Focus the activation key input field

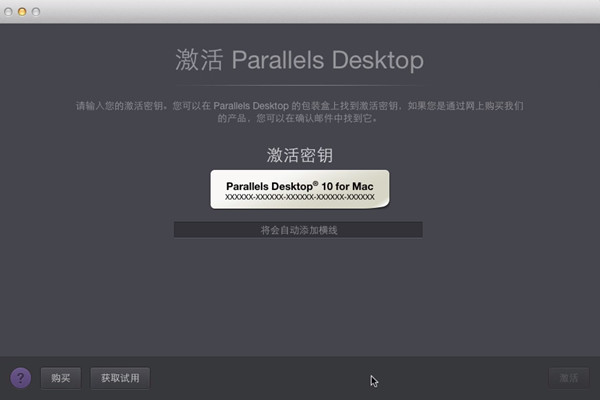pyautogui.click(x=298, y=230)
